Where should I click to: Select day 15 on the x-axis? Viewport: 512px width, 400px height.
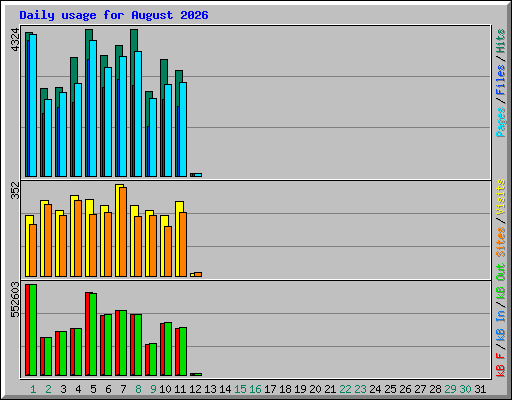240,389
